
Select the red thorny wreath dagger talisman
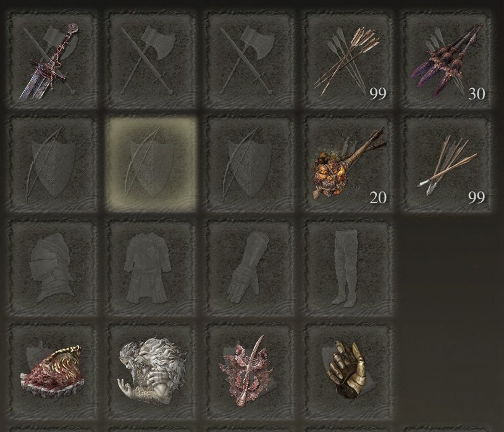(x=250, y=372)
